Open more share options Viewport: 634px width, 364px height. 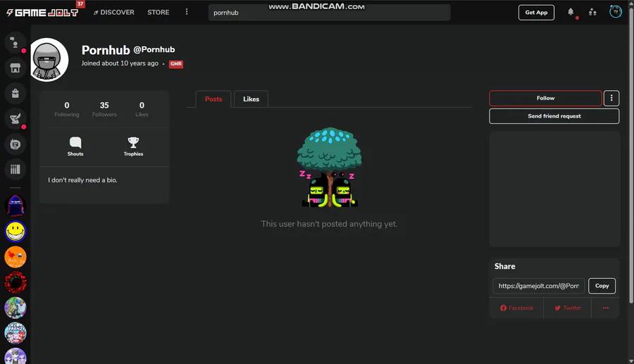(x=605, y=308)
